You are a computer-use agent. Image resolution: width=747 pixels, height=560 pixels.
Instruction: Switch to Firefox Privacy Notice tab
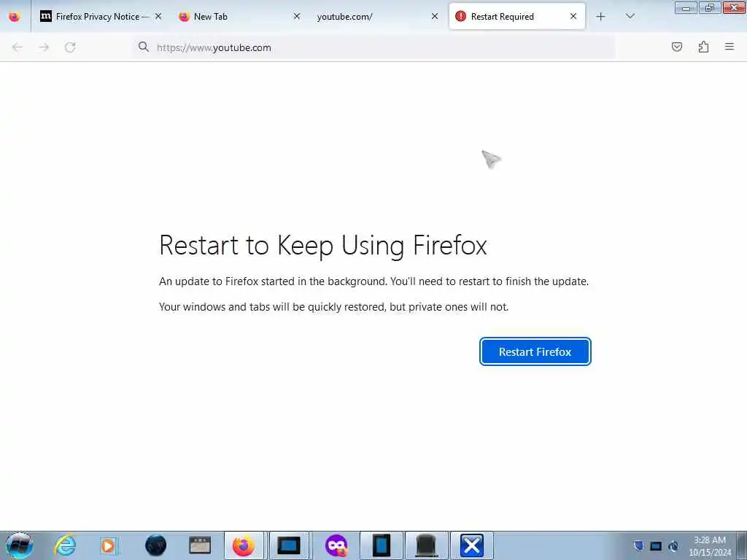101,17
